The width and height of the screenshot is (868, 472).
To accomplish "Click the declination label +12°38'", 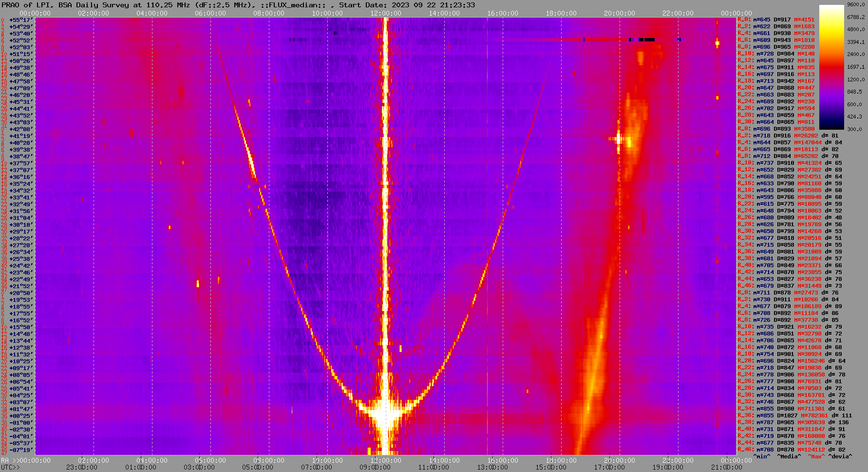I will pyautogui.click(x=21, y=348).
